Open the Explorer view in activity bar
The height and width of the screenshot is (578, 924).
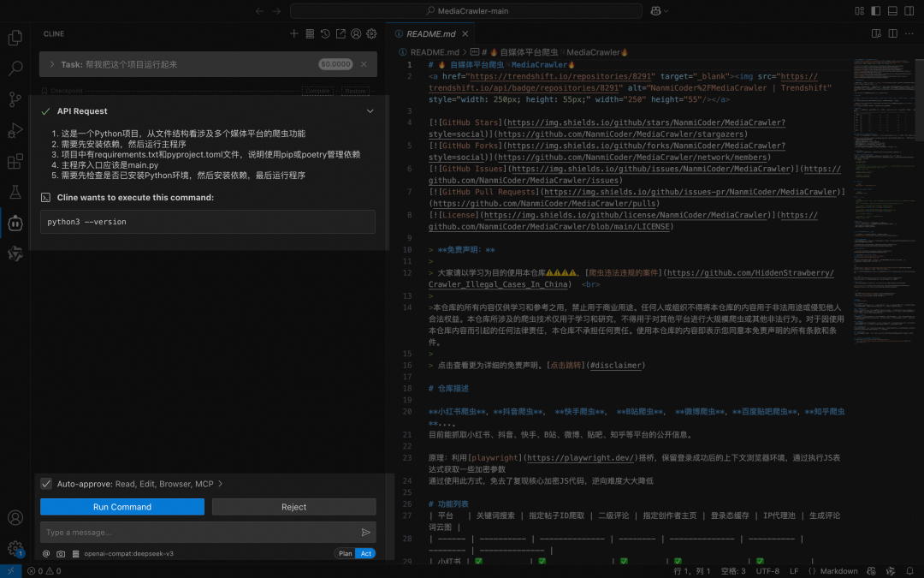pyautogui.click(x=15, y=38)
